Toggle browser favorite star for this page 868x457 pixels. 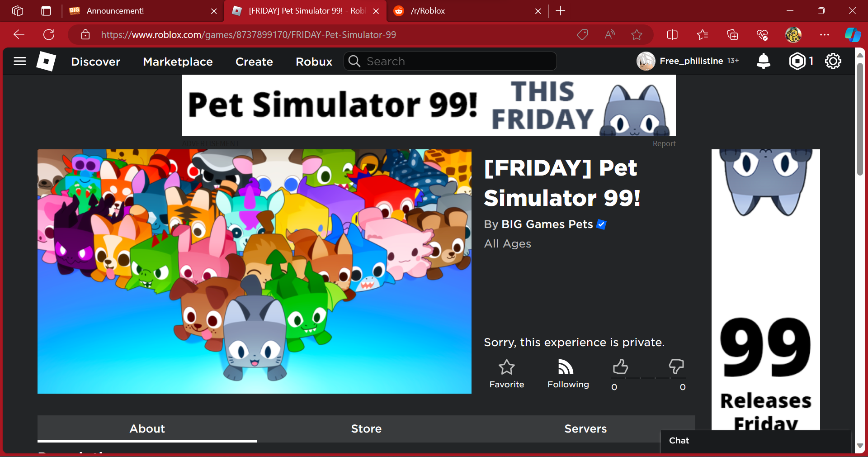[637, 35]
